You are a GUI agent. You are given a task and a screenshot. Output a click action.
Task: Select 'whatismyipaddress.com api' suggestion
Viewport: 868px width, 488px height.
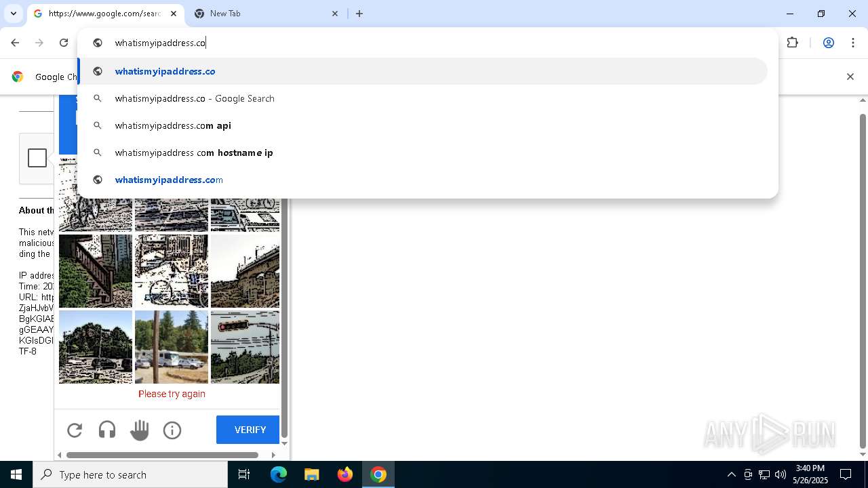422,125
